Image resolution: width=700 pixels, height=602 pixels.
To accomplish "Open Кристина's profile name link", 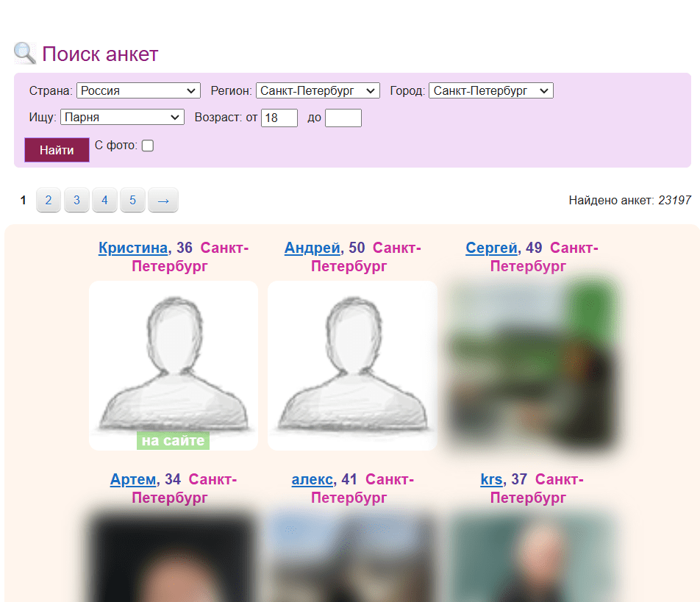I will pyautogui.click(x=133, y=248).
